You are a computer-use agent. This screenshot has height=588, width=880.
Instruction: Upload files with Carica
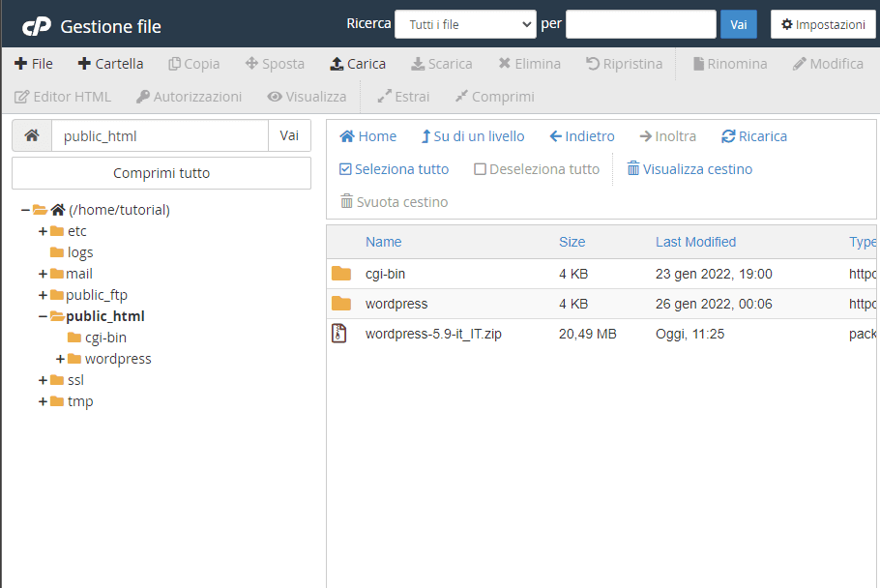(358, 64)
